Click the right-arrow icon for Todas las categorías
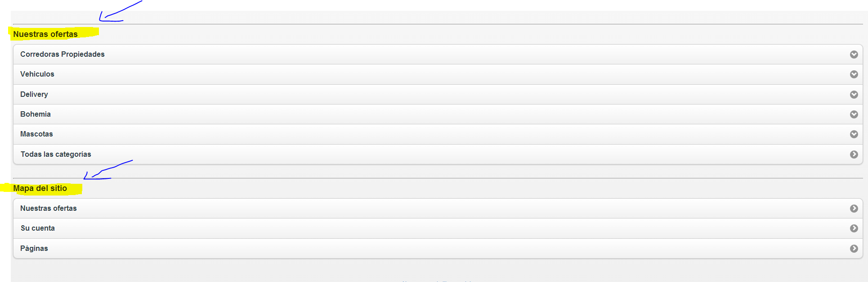This screenshot has height=282, width=868. click(854, 155)
